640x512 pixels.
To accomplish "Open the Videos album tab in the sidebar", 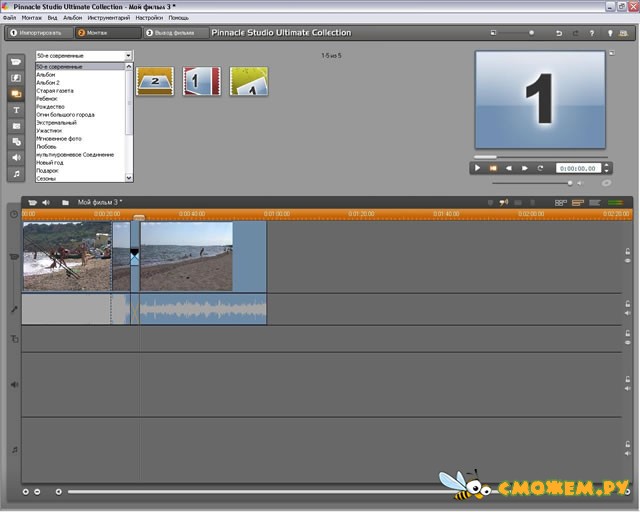I will (16, 62).
